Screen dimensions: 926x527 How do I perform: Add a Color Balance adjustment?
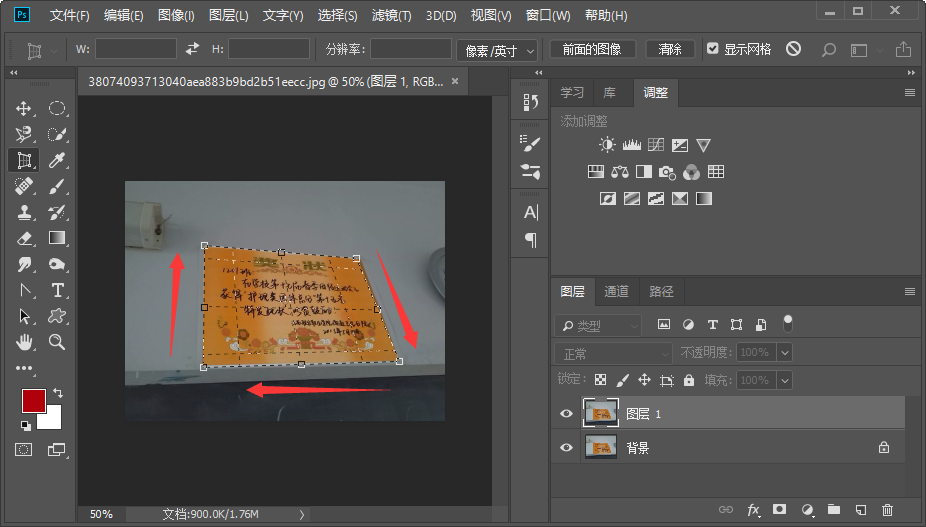click(x=619, y=172)
